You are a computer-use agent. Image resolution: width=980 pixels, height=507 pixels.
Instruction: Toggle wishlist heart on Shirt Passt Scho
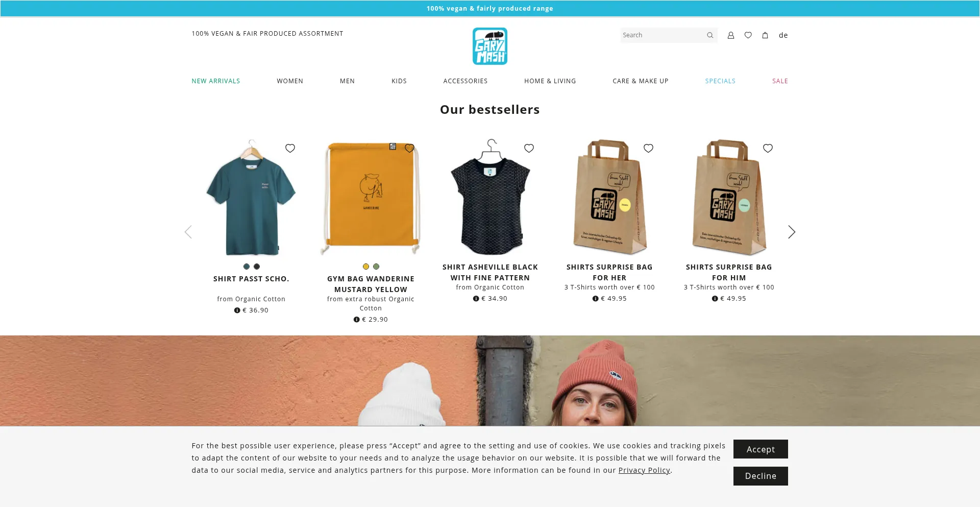(x=290, y=148)
